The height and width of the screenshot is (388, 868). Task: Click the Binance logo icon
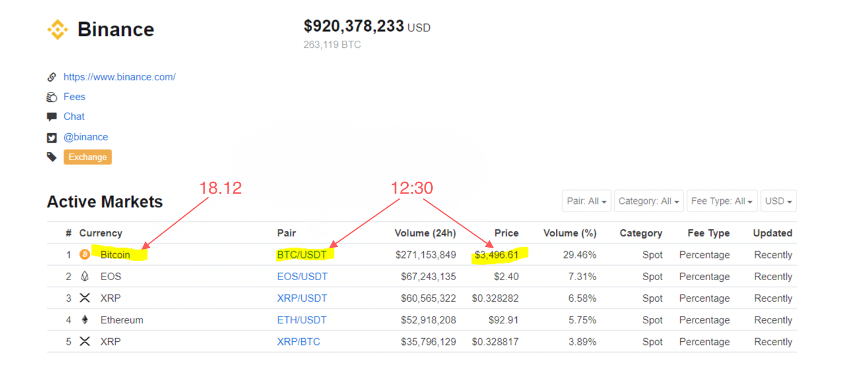coord(58,29)
